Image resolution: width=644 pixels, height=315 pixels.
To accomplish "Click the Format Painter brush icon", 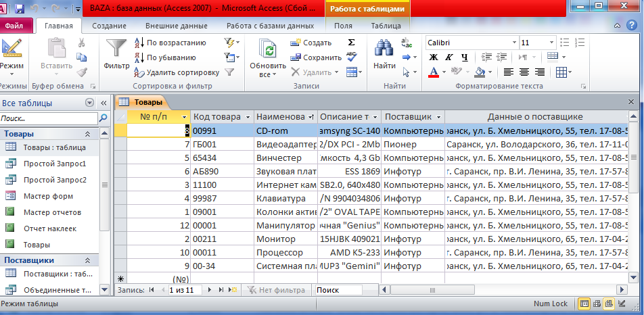I will (x=82, y=72).
